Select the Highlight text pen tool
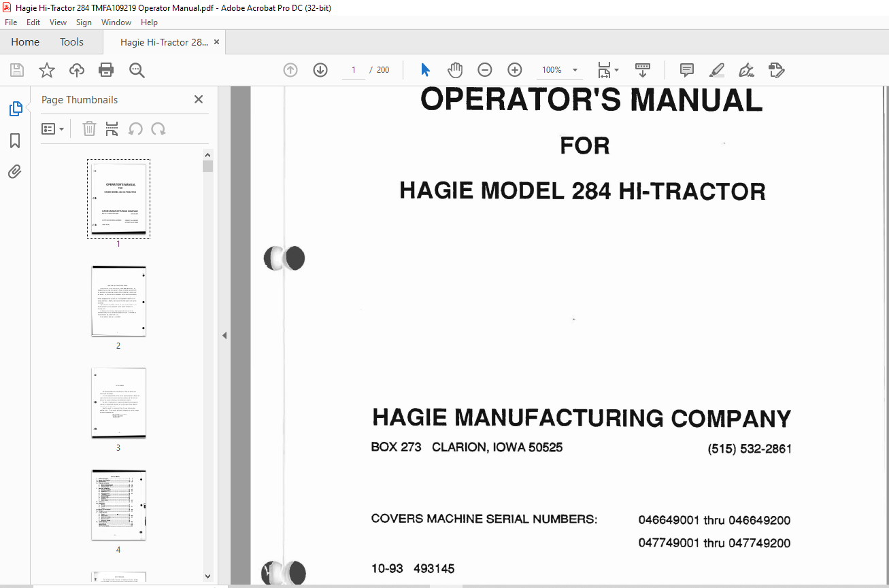The image size is (889, 588). click(x=717, y=70)
